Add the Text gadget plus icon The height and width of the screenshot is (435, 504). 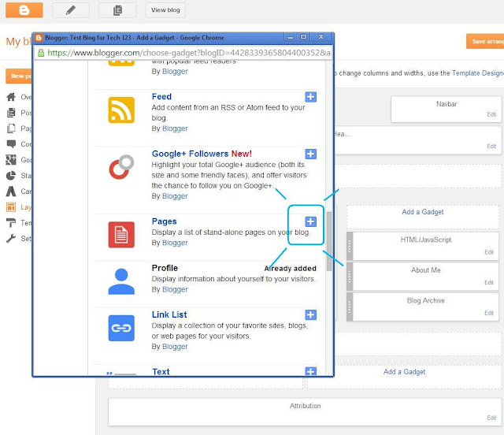coord(310,371)
